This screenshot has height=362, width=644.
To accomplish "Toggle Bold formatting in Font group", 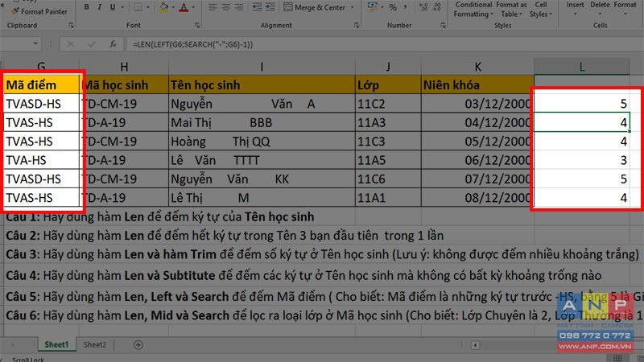I will coord(87,7).
